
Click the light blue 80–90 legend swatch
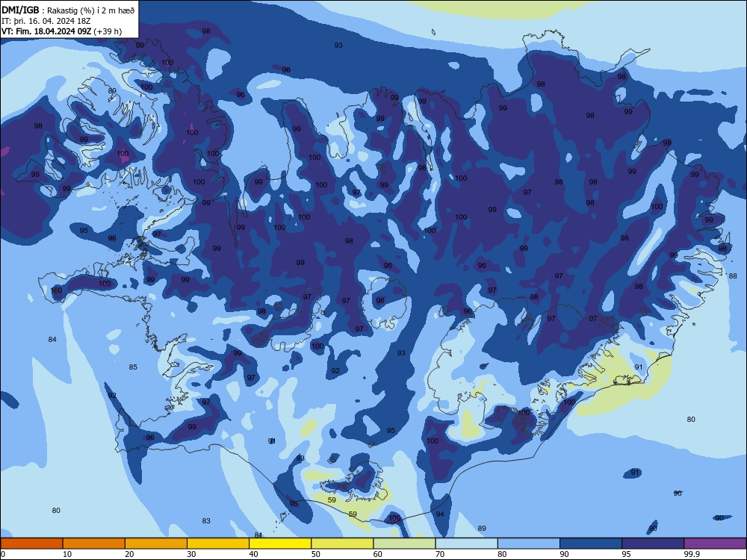[528, 544]
